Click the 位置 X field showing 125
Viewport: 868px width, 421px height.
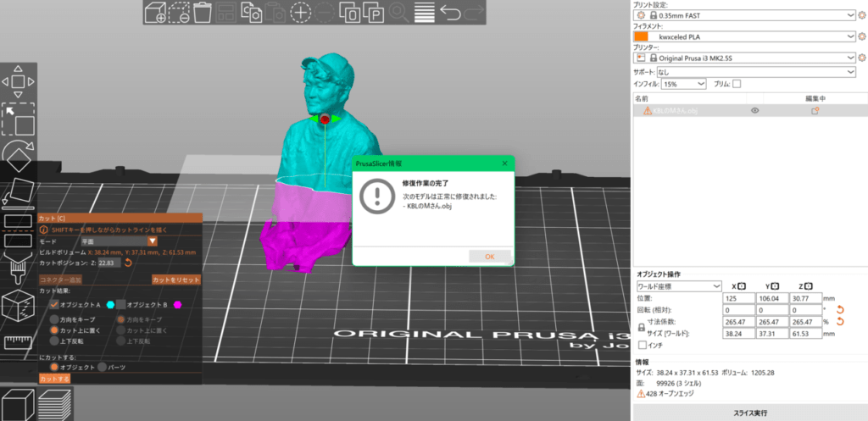point(739,297)
